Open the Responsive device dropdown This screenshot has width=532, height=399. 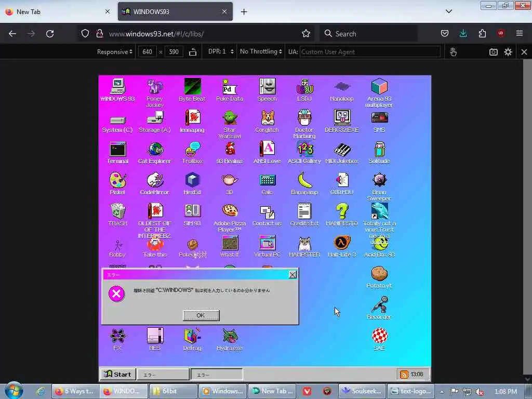click(x=114, y=52)
